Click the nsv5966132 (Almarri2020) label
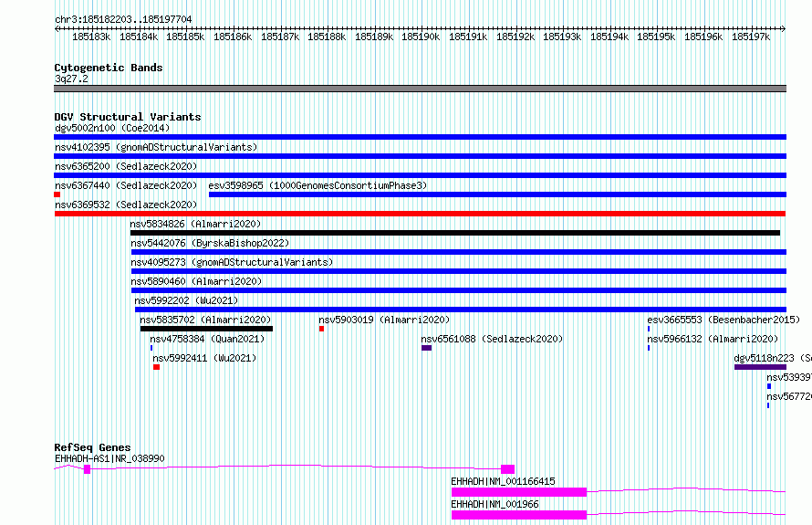 [x=713, y=339]
